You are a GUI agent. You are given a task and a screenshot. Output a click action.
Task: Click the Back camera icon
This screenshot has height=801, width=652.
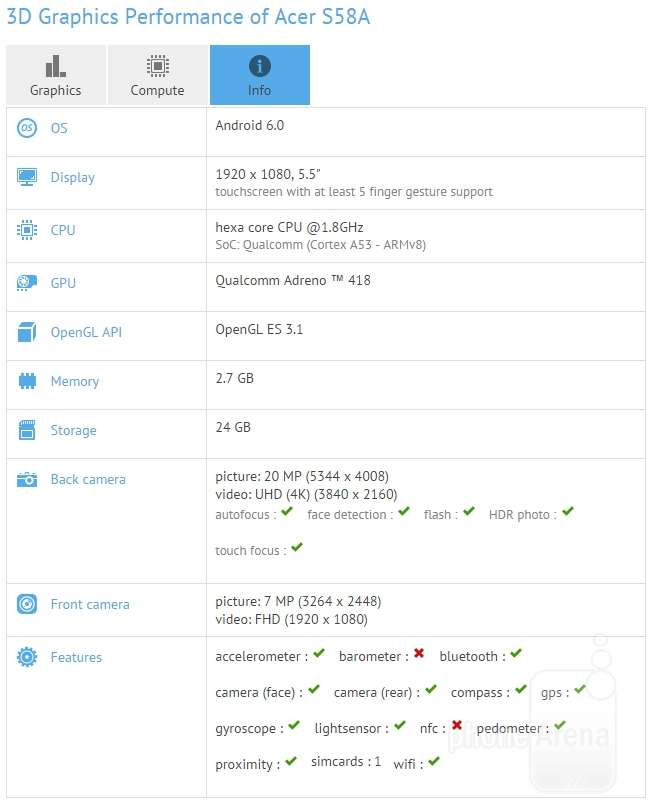(27, 480)
